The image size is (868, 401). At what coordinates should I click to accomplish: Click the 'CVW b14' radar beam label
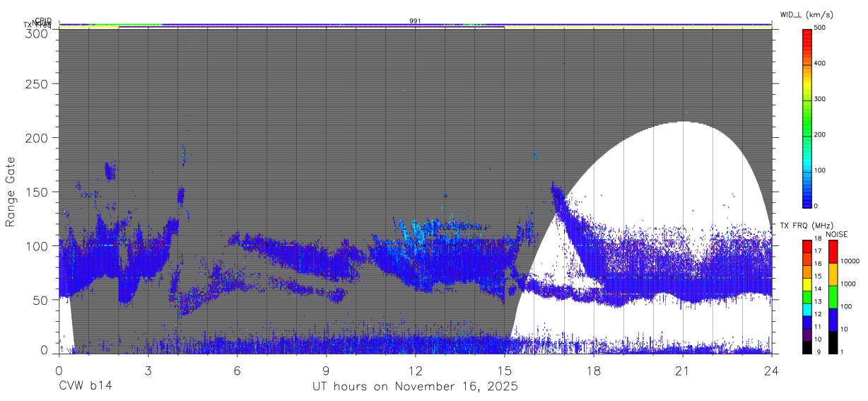click(x=86, y=387)
